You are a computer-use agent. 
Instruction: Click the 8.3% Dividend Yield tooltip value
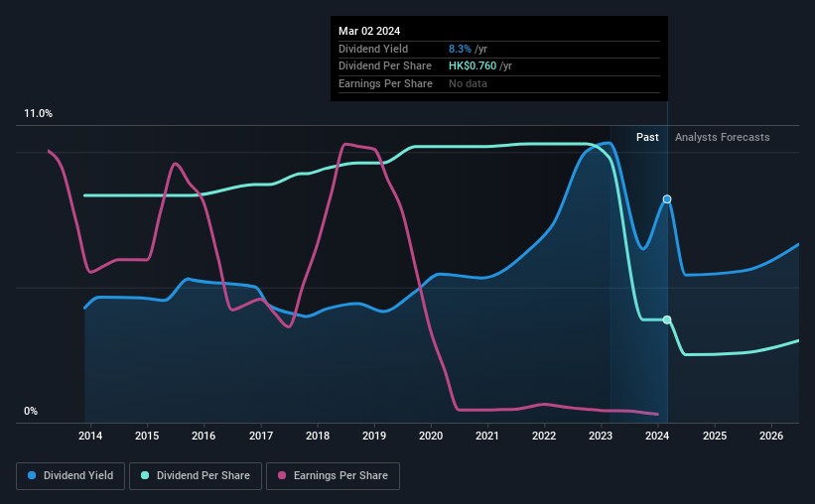click(460, 49)
